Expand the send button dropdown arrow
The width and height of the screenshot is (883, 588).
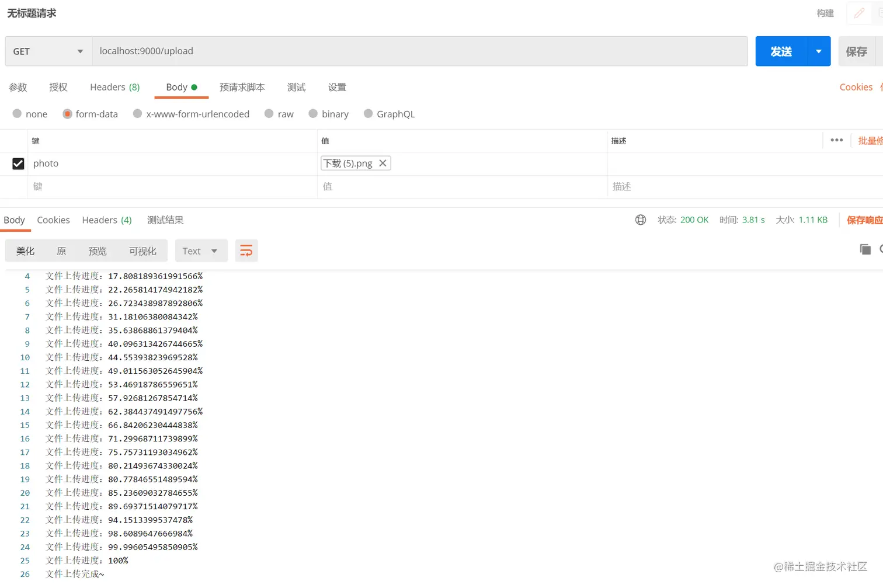point(819,51)
